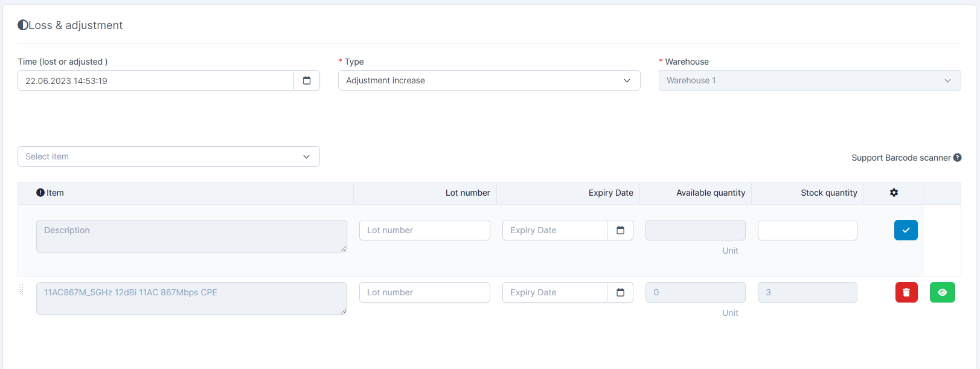Click the info icon beside Item header

pyautogui.click(x=40, y=193)
